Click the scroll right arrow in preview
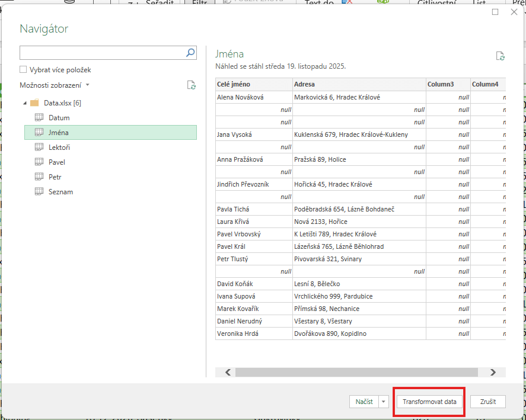526x420 pixels. point(493,373)
